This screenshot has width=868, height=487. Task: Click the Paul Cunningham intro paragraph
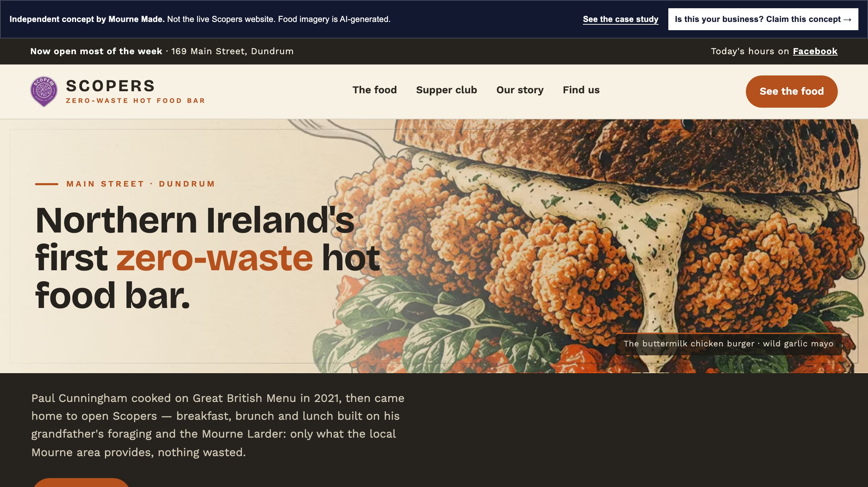click(x=218, y=425)
